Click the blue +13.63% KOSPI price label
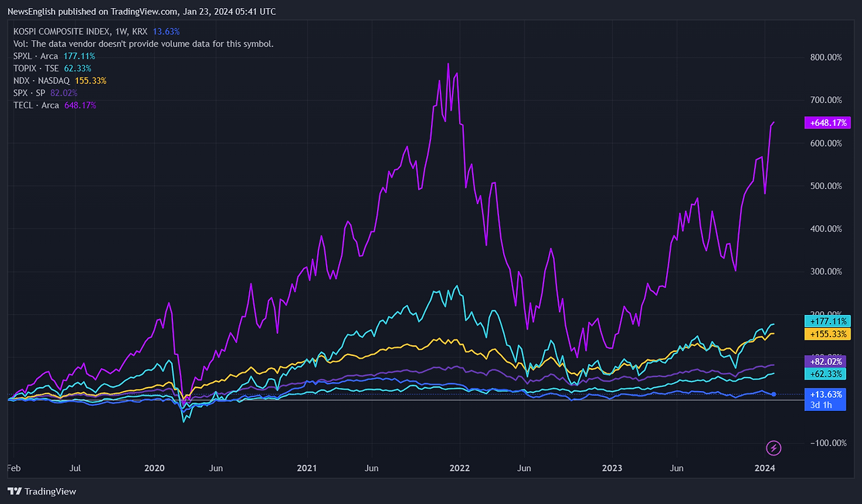 click(825, 394)
